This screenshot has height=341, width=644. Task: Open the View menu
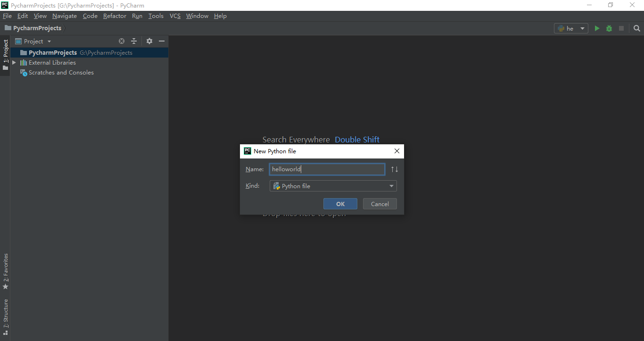pyautogui.click(x=40, y=16)
